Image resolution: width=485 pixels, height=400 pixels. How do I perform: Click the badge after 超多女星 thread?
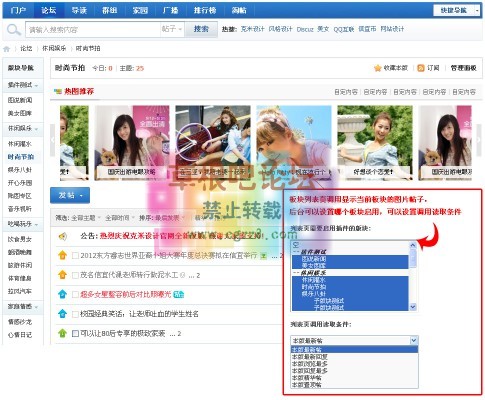pyautogui.click(x=179, y=295)
